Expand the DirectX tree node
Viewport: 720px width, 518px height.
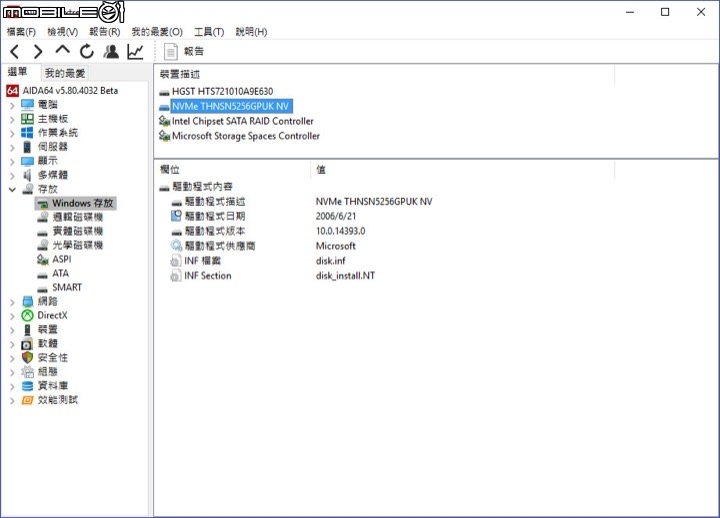[x=12, y=316]
